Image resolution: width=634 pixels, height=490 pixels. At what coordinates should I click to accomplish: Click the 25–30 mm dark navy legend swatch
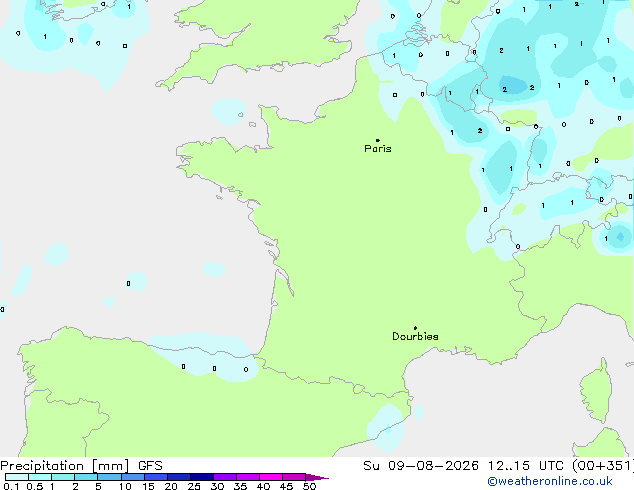click(202, 477)
